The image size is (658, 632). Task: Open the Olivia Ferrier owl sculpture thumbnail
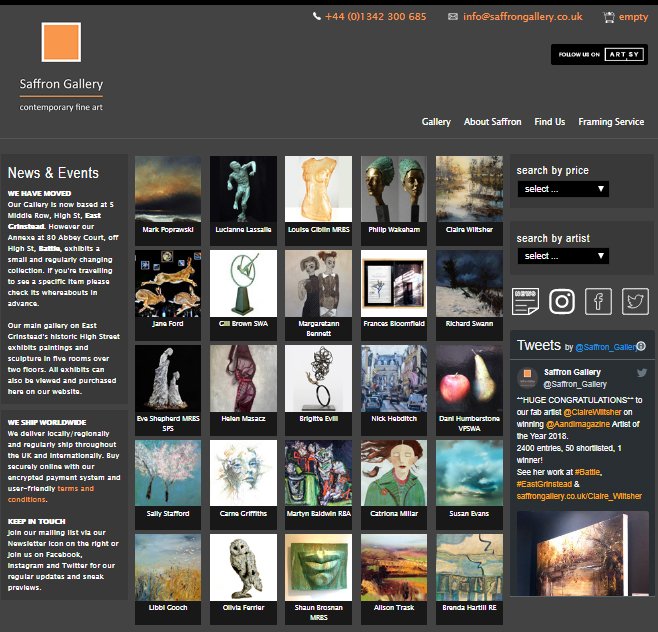(x=243, y=567)
